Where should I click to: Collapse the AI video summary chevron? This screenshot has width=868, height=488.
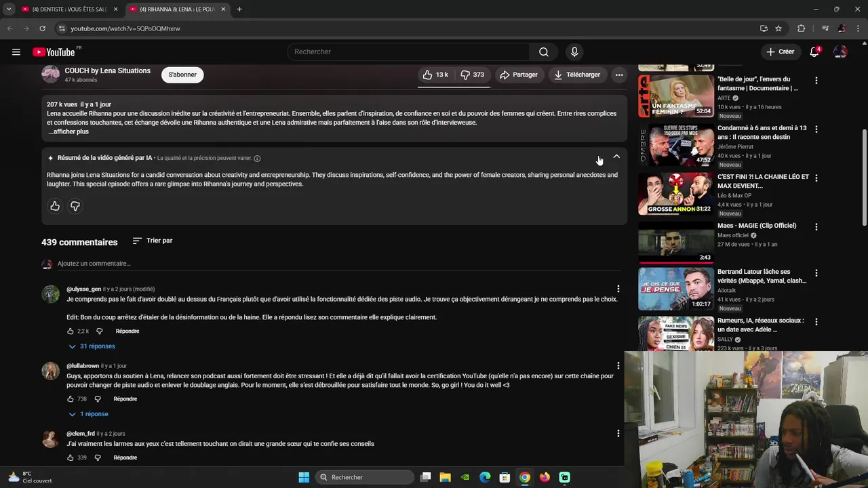point(616,157)
